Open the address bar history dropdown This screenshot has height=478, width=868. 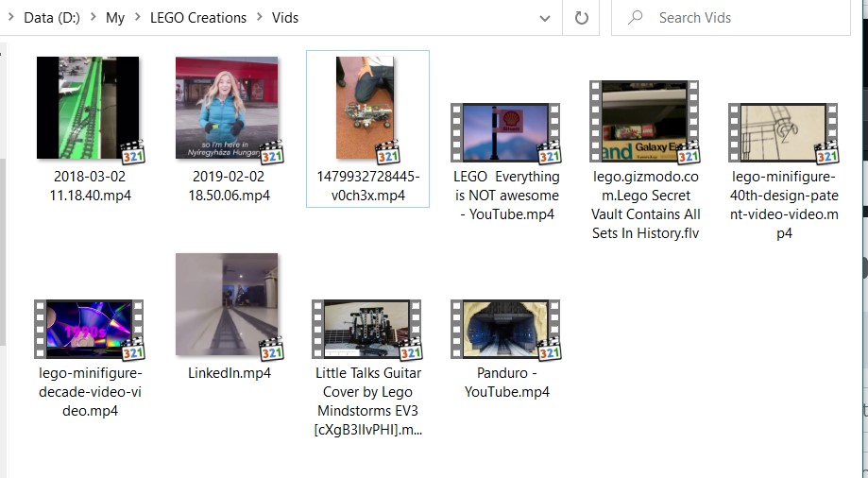545,18
